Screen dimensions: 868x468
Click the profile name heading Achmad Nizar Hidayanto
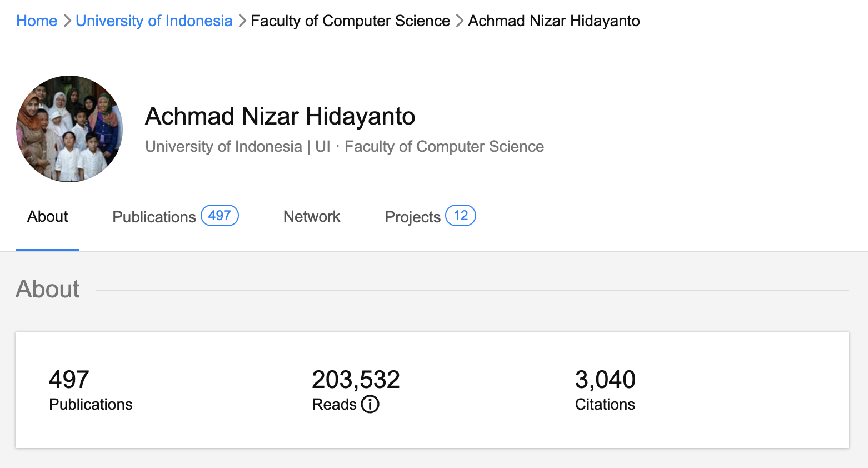[280, 117]
